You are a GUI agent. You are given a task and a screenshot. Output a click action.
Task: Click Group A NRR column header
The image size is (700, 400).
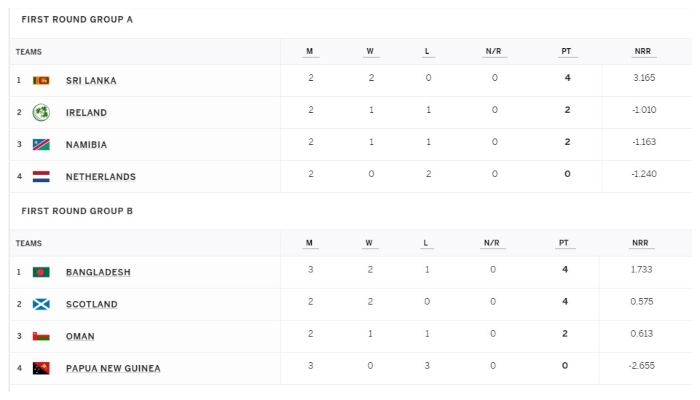(x=642, y=51)
